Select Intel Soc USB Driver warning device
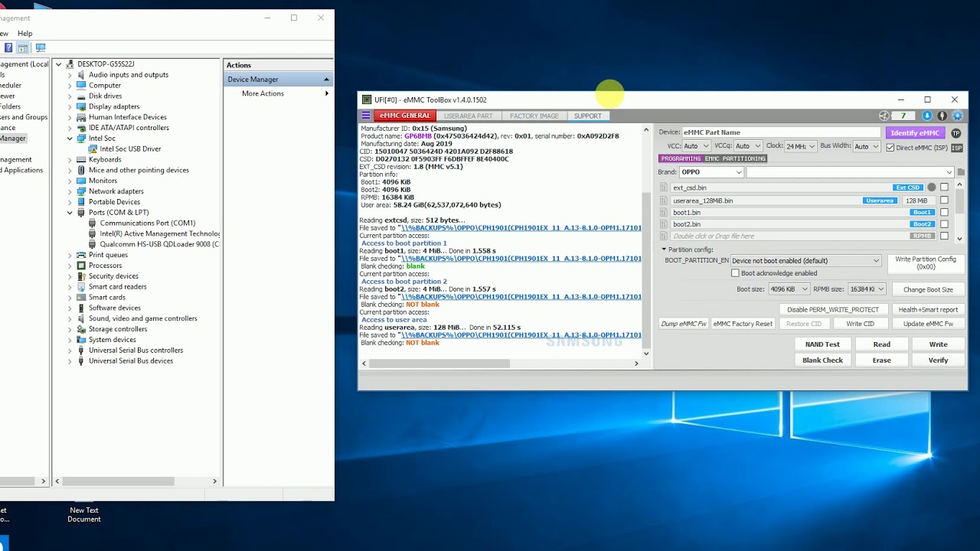 pos(124,149)
